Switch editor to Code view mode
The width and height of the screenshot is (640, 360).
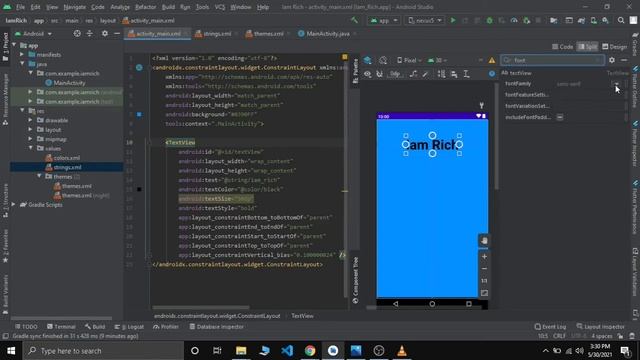point(562,47)
